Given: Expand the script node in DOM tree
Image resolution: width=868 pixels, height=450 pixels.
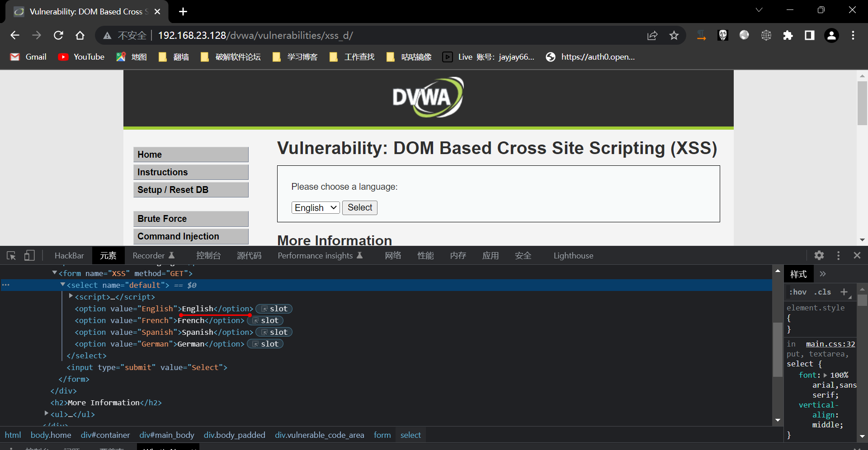Looking at the screenshot, I should [71, 296].
